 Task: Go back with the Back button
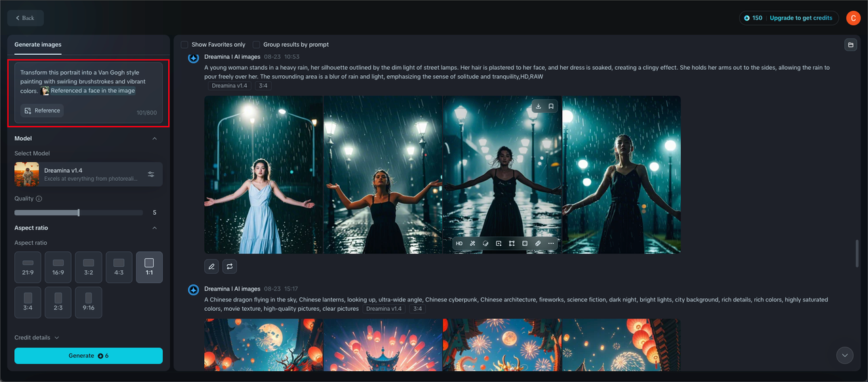pyautogui.click(x=25, y=18)
